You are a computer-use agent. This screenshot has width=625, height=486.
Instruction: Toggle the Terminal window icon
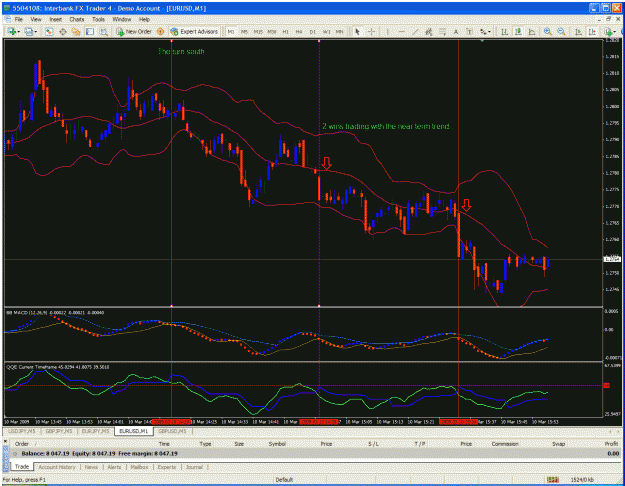click(x=90, y=31)
